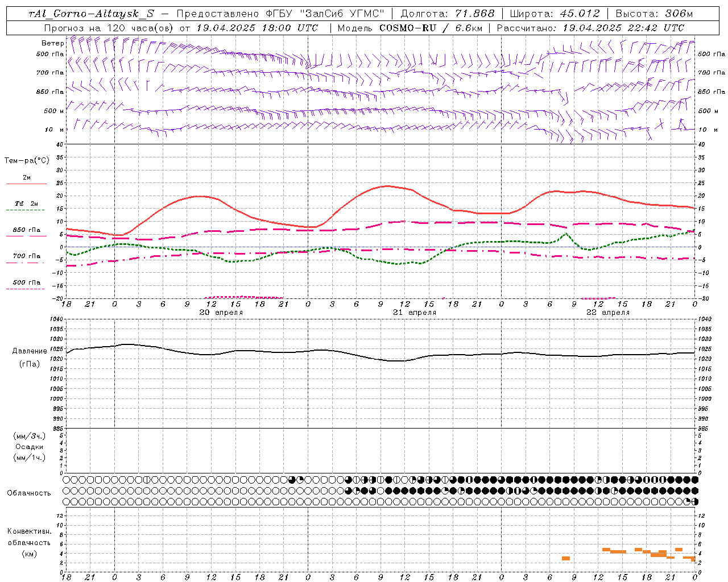Select the longitude value Долгота: 71.868
Viewport: 728px width, 582px height.
(x=448, y=14)
